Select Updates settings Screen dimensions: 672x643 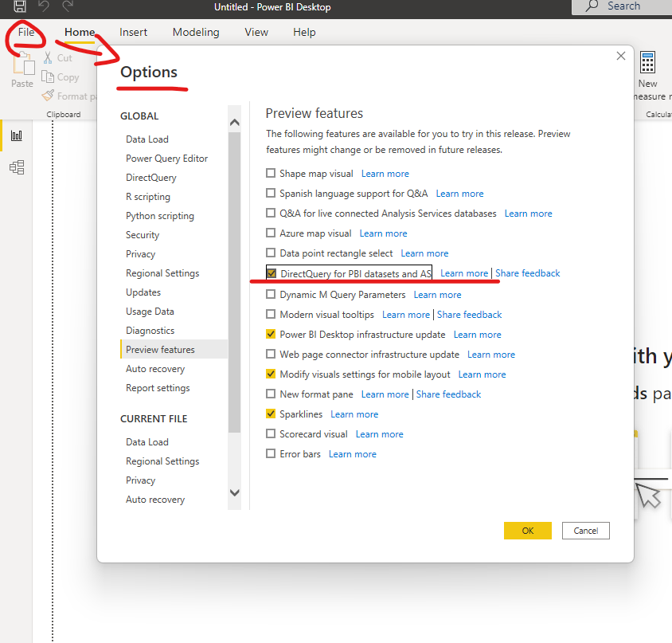point(143,292)
